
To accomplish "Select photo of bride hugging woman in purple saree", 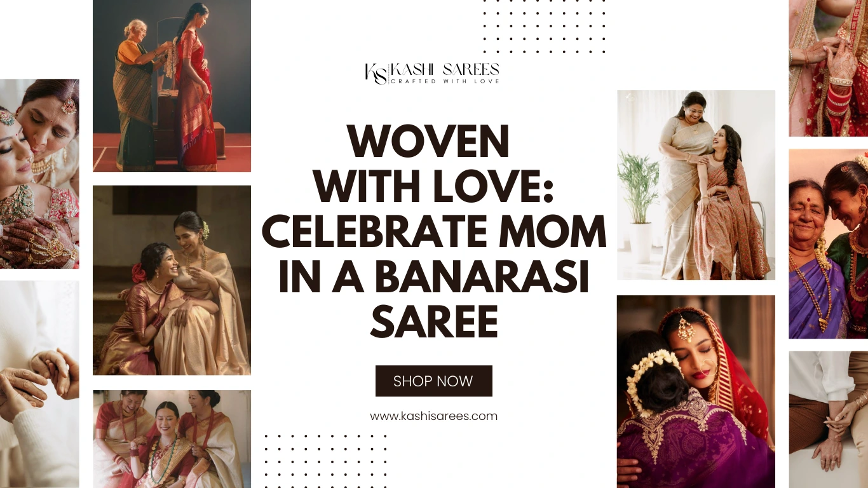I will pos(696,391).
